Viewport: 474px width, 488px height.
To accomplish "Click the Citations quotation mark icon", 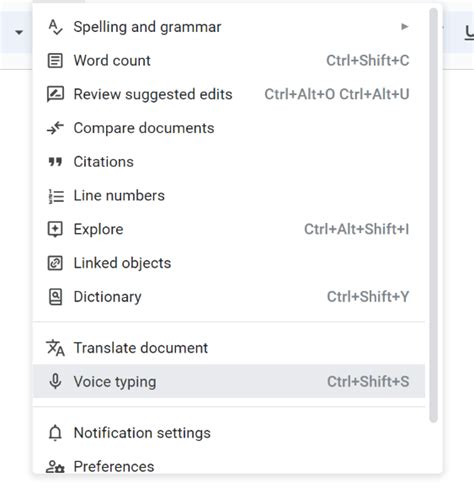I will (x=55, y=162).
